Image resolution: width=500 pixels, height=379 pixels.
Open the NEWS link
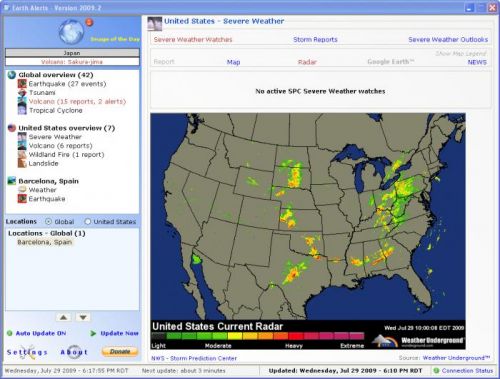click(x=477, y=62)
